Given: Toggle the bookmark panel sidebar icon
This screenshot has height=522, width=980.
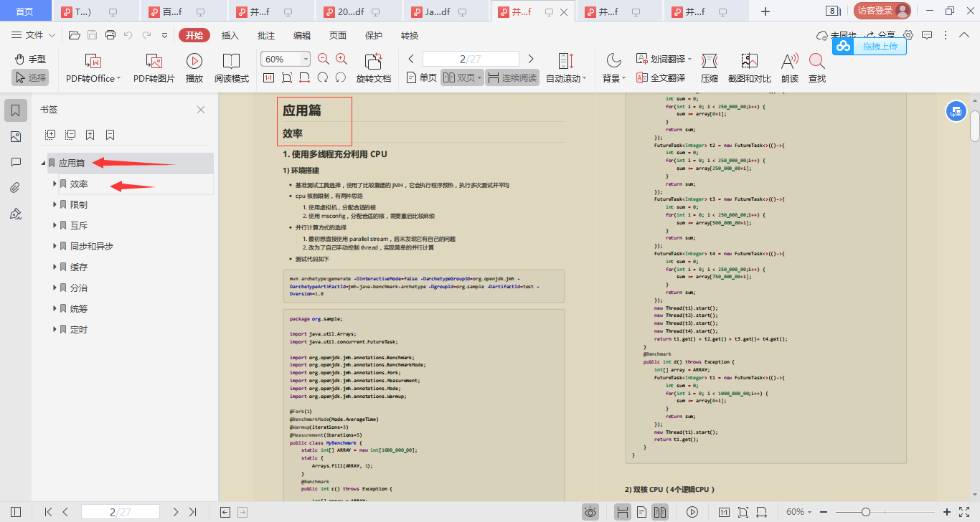Looking at the screenshot, I should (16, 110).
